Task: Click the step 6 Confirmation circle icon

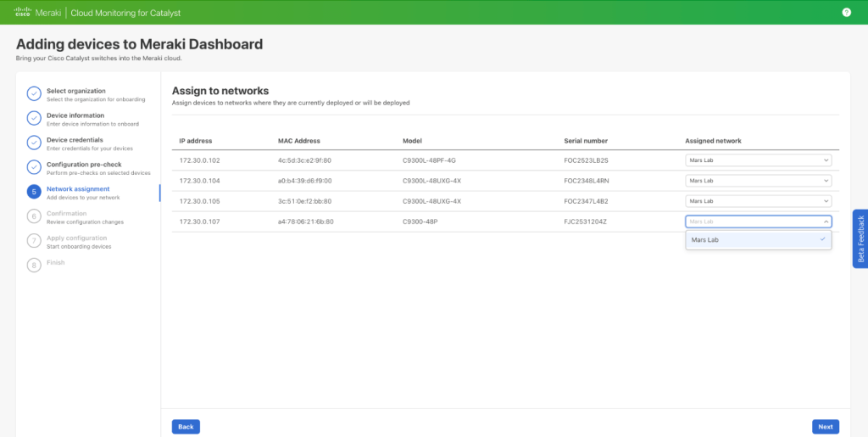Action: 34,216
